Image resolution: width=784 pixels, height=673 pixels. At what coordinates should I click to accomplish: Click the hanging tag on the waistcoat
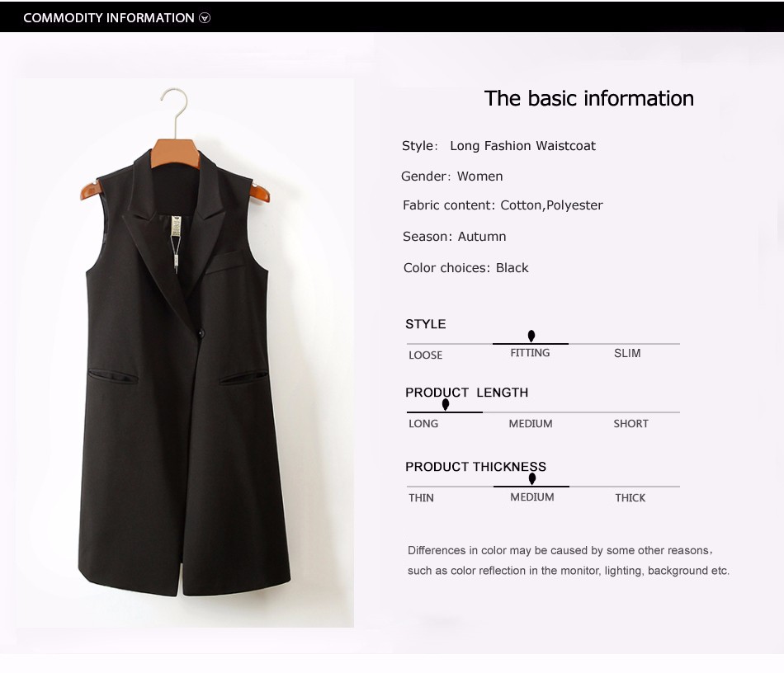pyautogui.click(x=176, y=226)
